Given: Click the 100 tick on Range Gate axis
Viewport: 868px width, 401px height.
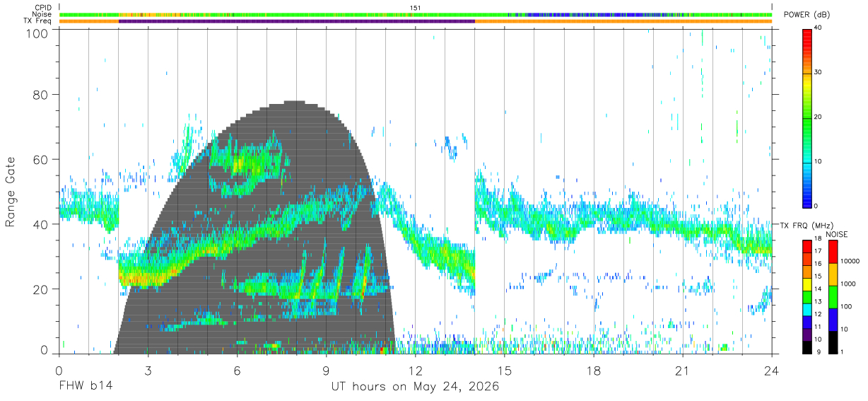Looking at the screenshot, I should point(38,33).
